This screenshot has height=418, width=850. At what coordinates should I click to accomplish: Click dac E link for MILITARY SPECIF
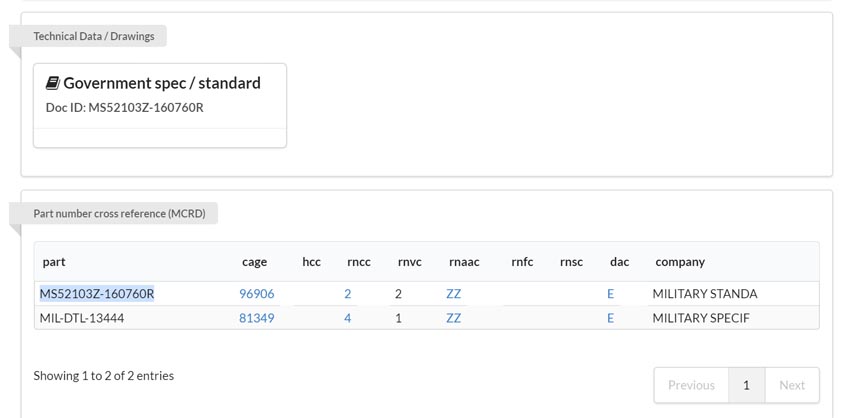click(x=611, y=318)
